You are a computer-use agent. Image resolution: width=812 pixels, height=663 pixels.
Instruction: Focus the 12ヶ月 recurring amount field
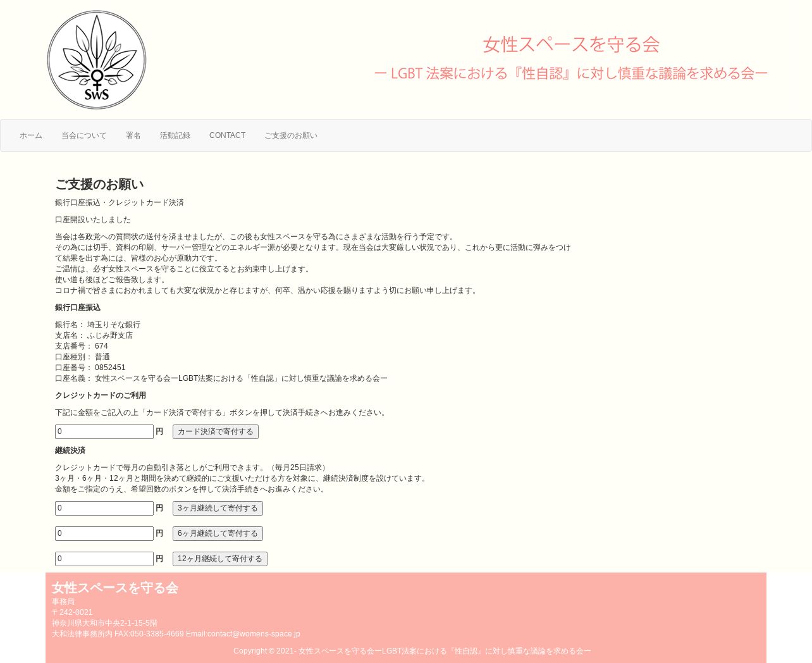(104, 559)
